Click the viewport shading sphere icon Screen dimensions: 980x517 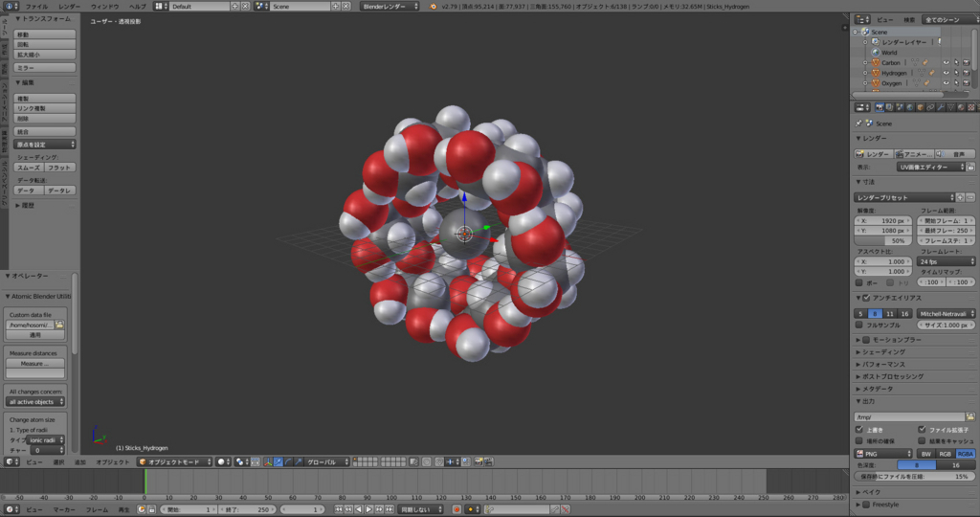221,462
